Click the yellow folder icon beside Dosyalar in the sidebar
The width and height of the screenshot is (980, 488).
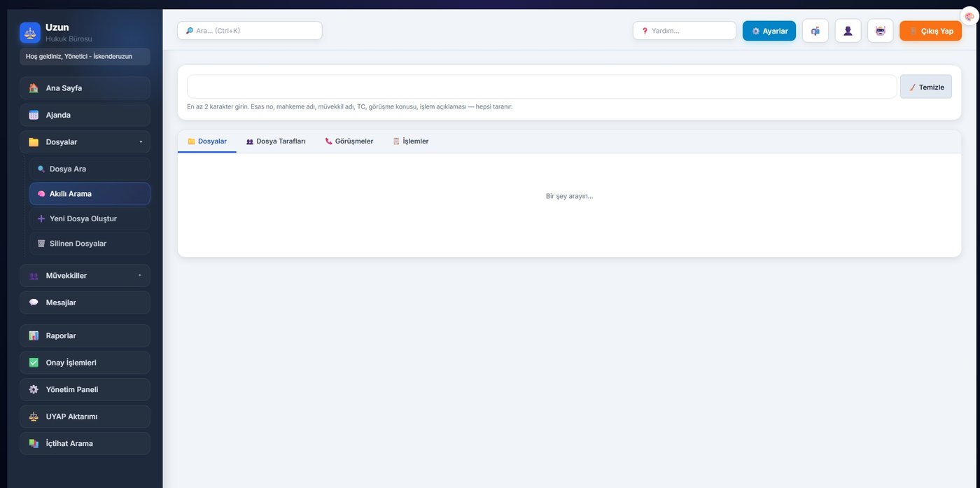(x=34, y=142)
